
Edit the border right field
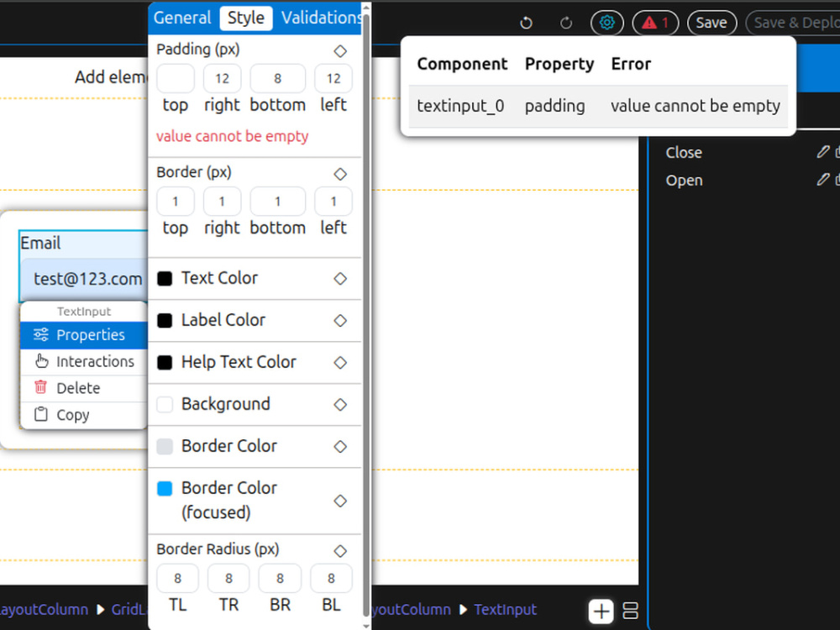223,202
